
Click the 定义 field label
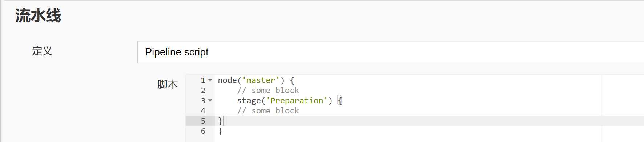(42, 51)
